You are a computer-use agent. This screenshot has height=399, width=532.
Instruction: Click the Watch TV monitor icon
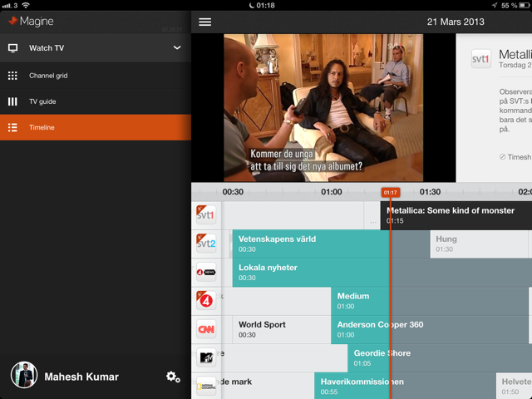(x=13, y=48)
